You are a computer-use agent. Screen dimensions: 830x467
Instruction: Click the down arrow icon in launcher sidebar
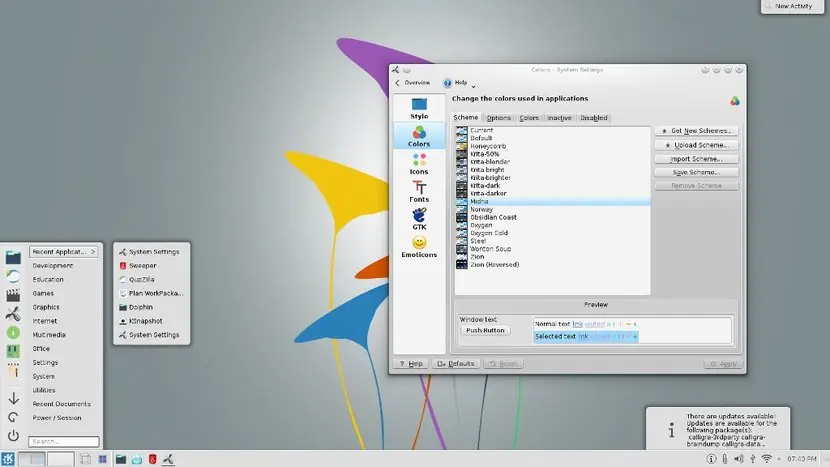point(13,399)
